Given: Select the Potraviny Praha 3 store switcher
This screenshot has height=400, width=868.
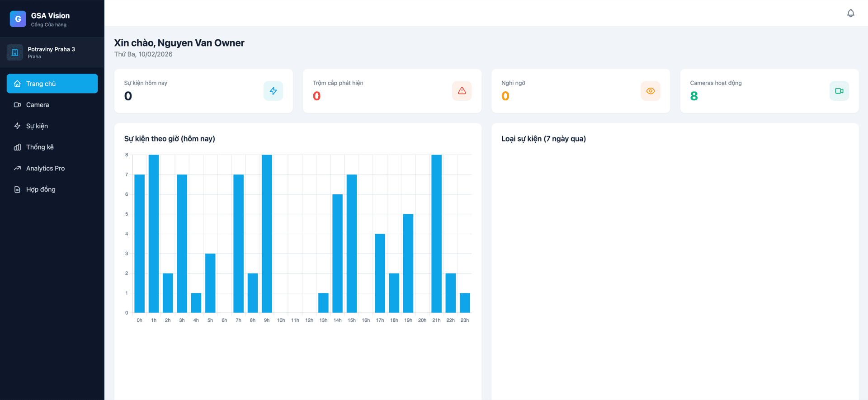Looking at the screenshot, I should [x=52, y=52].
